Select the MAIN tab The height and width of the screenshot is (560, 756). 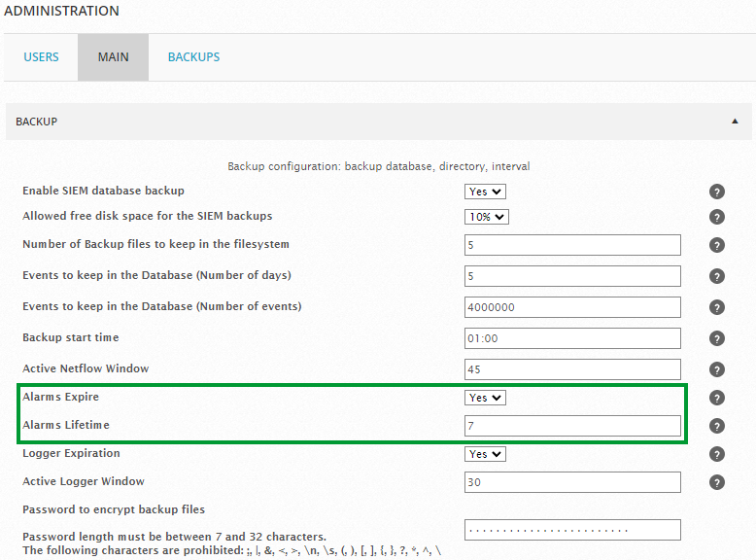[113, 57]
